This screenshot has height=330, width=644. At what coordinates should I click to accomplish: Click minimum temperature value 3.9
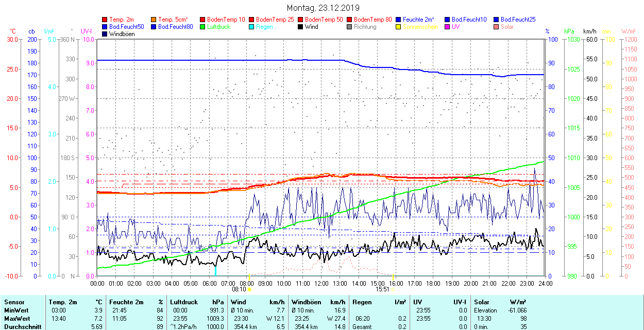point(99,310)
